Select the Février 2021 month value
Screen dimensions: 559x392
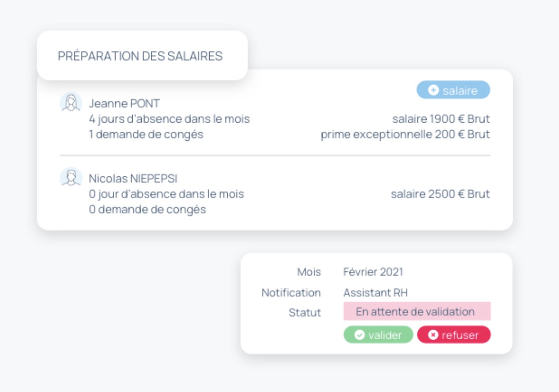[373, 272]
